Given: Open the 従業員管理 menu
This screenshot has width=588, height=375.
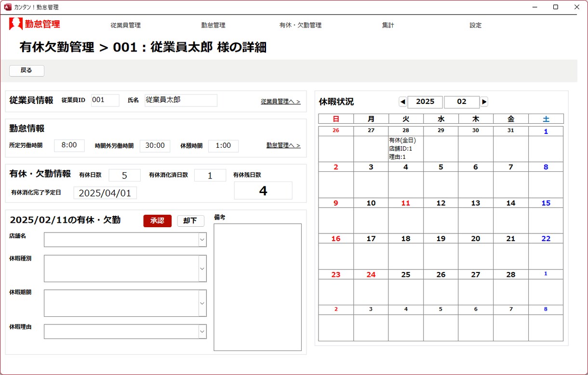Looking at the screenshot, I should (x=125, y=25).
